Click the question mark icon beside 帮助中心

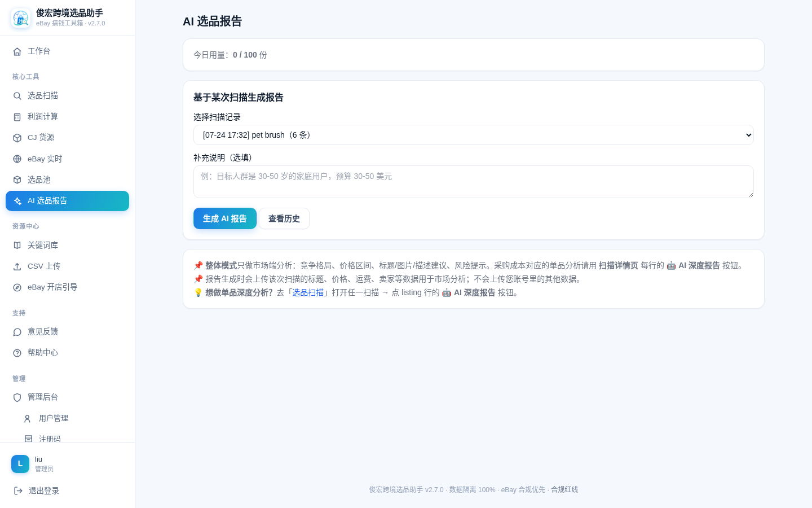pyautogui.click(x=17, y=353)
